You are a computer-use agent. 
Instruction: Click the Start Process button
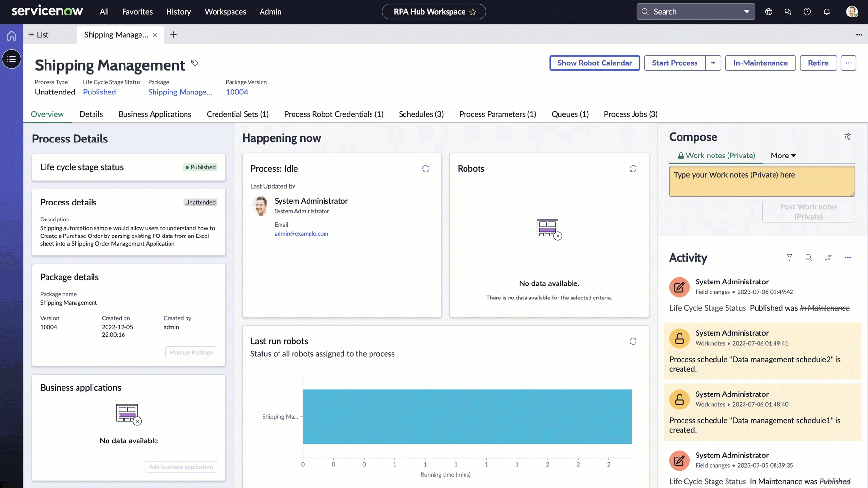675,63
